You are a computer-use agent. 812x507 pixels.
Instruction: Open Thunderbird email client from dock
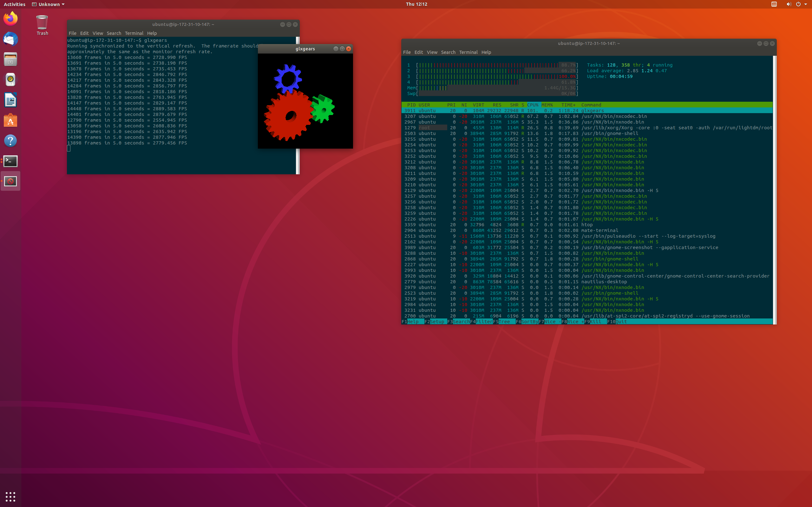tap(10, 39)
